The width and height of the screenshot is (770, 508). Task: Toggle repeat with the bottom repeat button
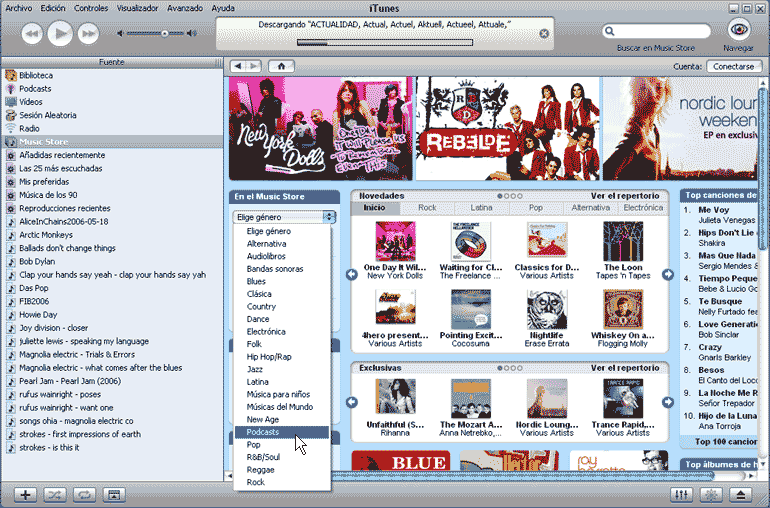84,495
